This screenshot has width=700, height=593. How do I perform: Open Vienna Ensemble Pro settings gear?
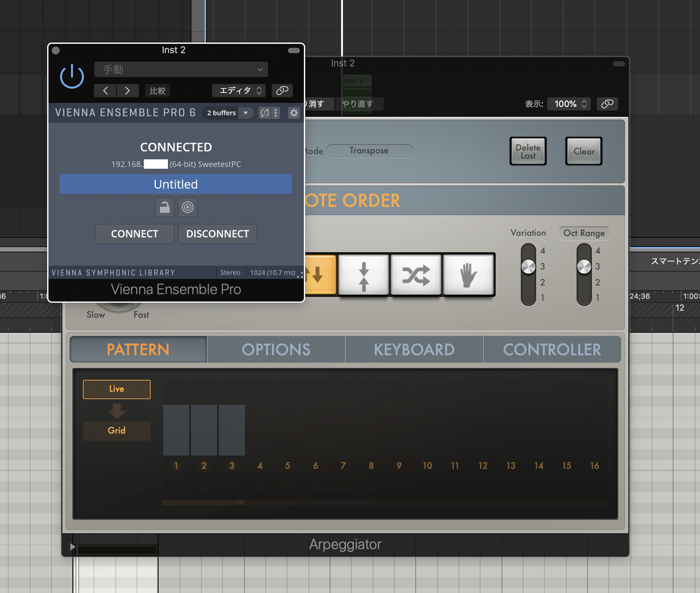tap(294, 113)
